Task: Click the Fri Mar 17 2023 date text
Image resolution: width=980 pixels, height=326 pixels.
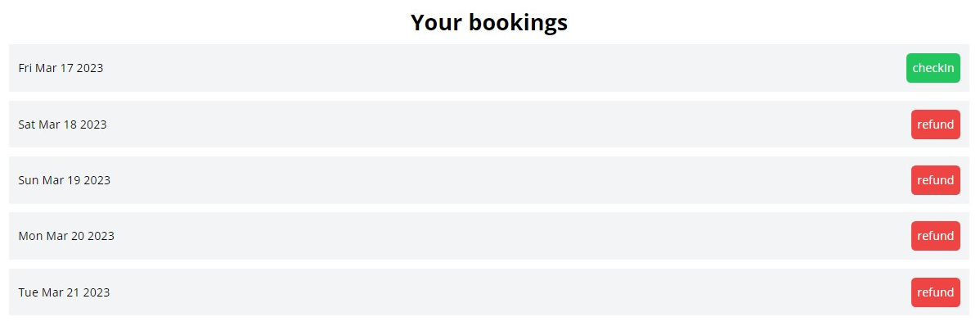Action: tap(61, 68)
